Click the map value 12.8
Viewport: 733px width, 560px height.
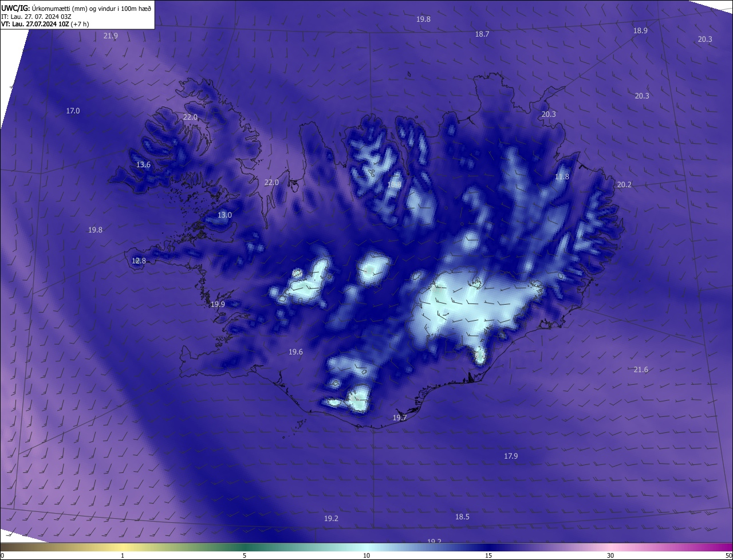pos(139,261)
